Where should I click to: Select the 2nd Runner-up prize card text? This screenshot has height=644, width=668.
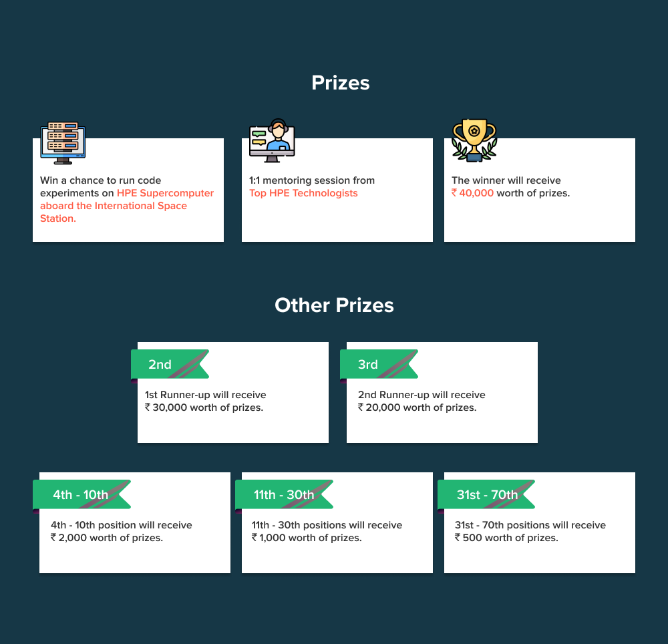(422, 401)
